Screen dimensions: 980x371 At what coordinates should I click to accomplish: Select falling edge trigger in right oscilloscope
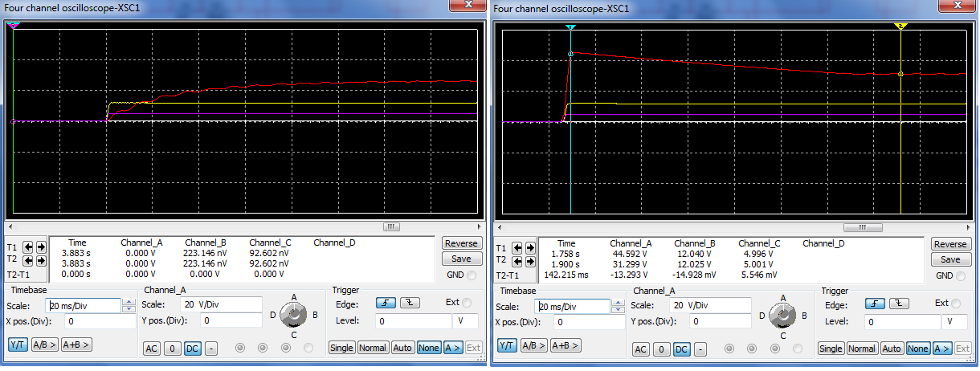[x=898, y=304]
